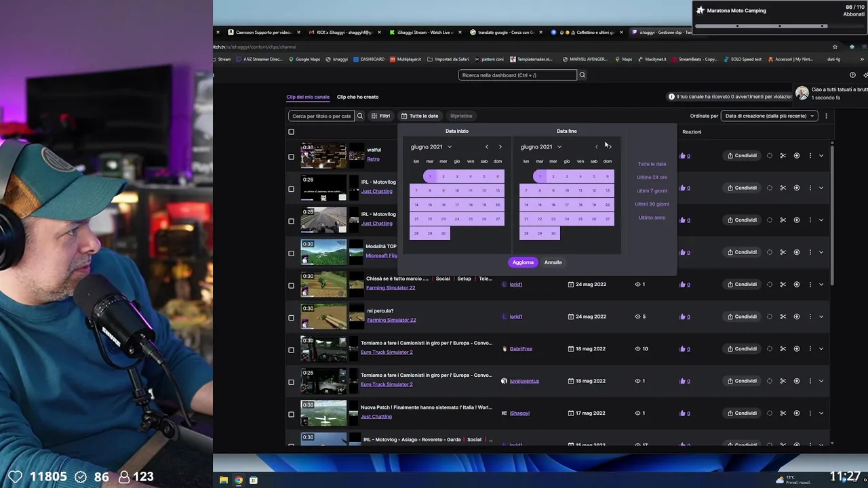Screen dimensions: 868x488
Task: Open the Google Maps bookmark
Action: tap(304, 59)
